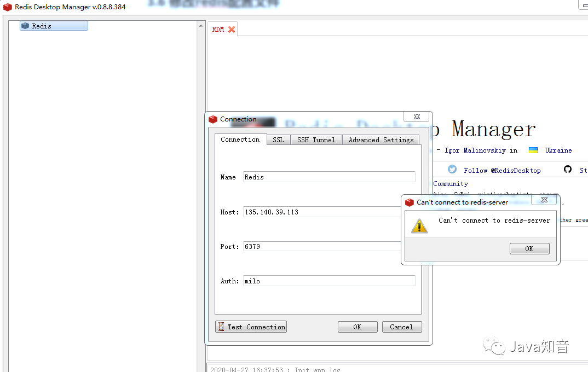Image resolution: width=588 pixels, height=372 pixels.
Task: Click the "Can't connect to redis-server" message text
Action: (494, 220)
